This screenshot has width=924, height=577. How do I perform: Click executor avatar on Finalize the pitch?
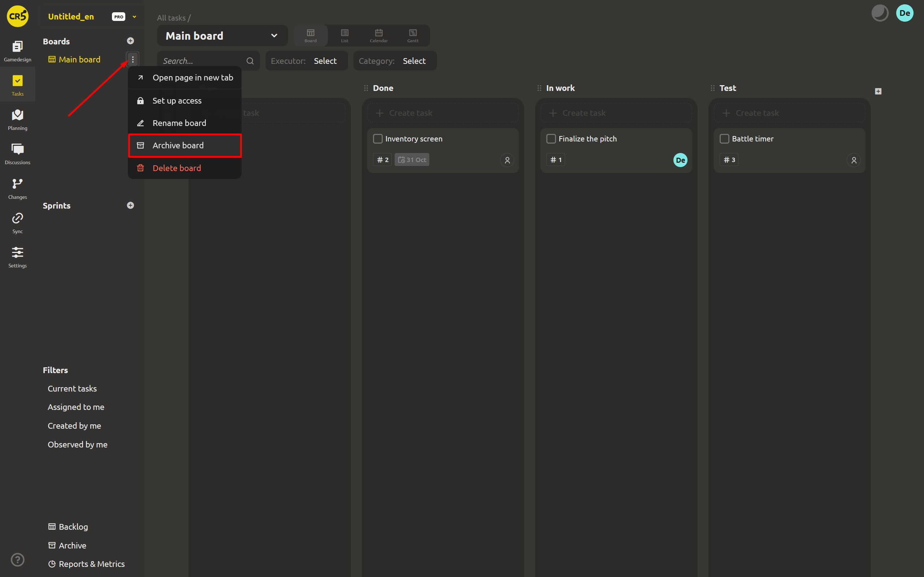680,160
